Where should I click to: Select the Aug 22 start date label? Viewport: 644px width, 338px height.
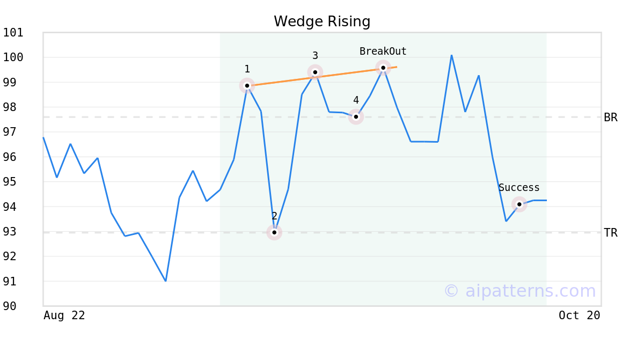point(64,315)
